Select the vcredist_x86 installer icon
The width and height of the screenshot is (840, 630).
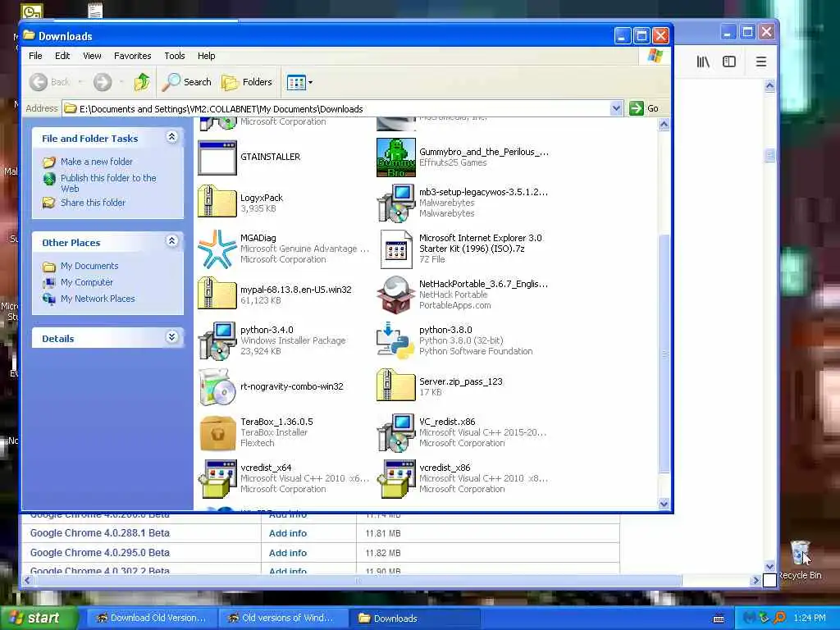[396, 479]
